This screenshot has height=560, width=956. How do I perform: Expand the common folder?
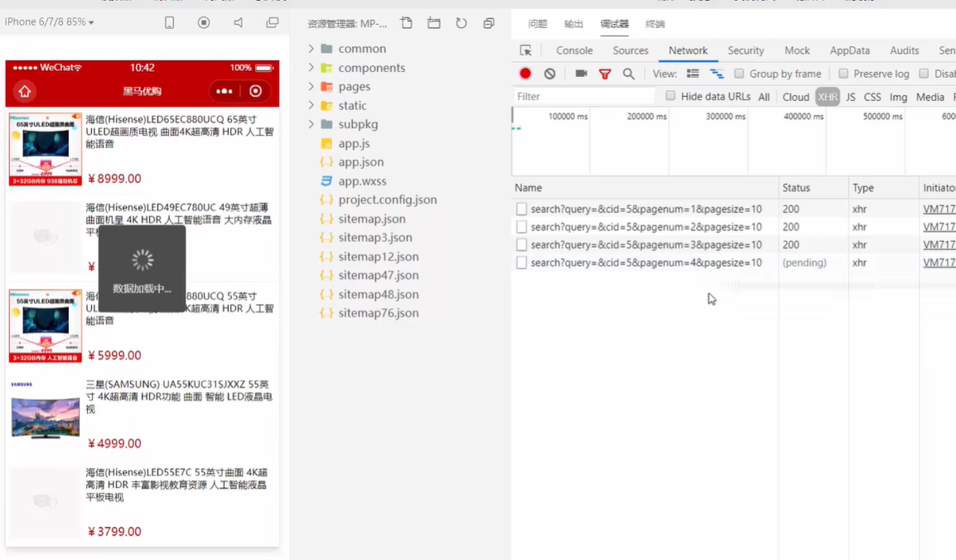click(x=311, y=48)
